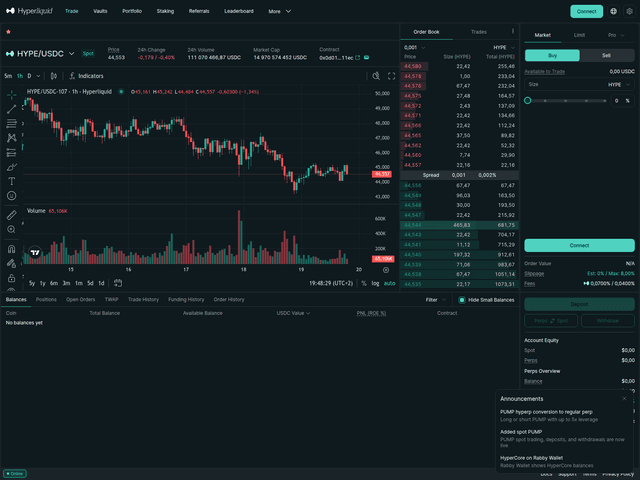This screenshot has width=640, height=480.
Task: Open order book HYPE unit dropdown
Action: coord(504,47)
